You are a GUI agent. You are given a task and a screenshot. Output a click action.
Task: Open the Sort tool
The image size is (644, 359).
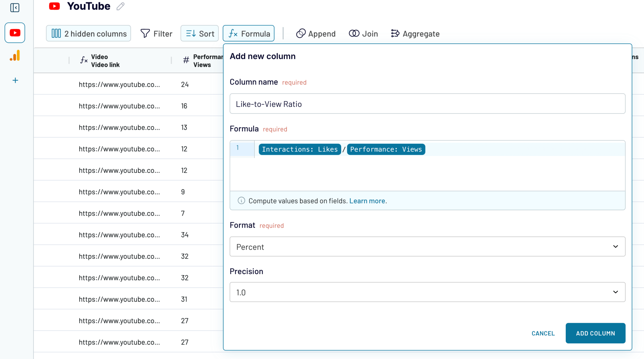click(x=199, y=33)
